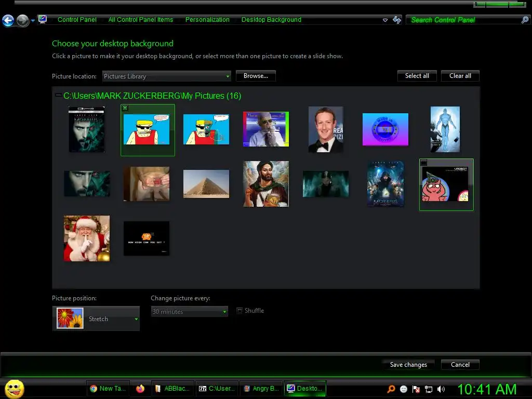Open Firefox from the taskbar

click(x=140, y=389)
